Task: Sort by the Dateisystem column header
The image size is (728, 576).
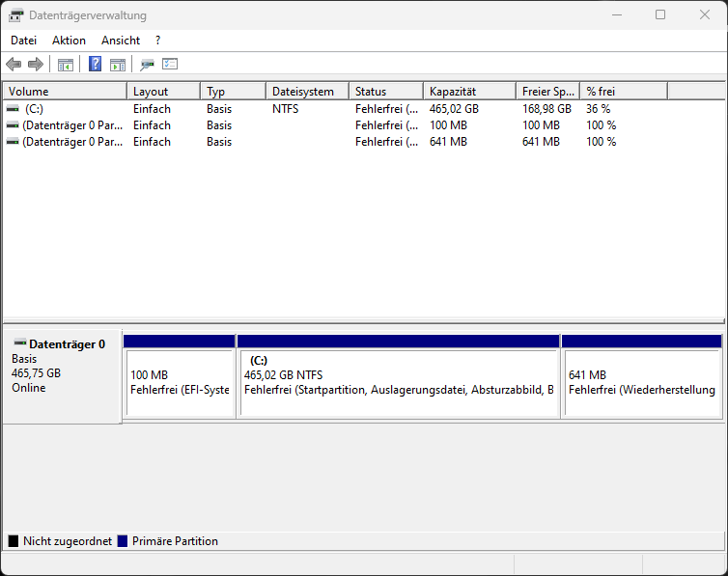Action: (x=308, y=92)
